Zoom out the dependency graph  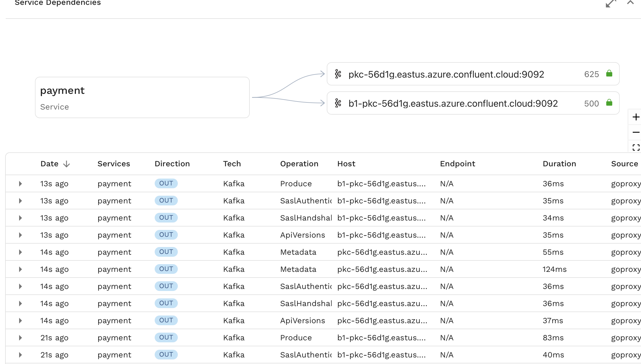tap(636, 132)
